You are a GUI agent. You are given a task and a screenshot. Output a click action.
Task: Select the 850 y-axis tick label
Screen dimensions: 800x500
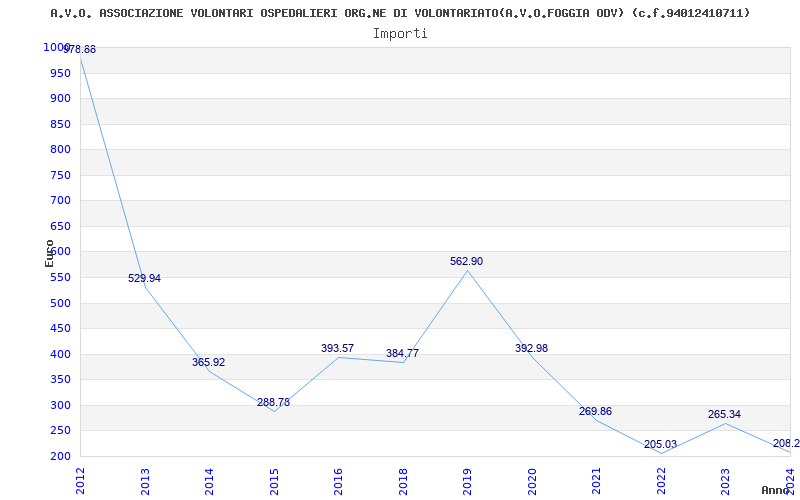pos(61,124)
